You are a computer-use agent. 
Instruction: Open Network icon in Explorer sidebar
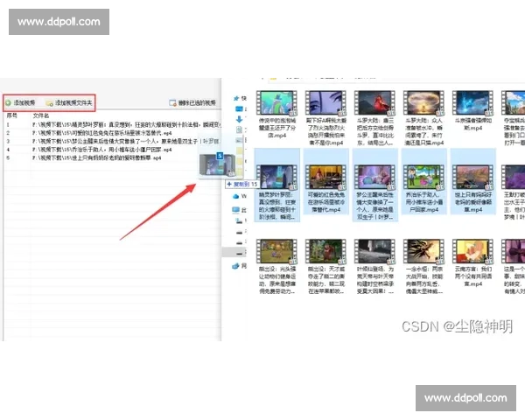(x=236, y=266)
